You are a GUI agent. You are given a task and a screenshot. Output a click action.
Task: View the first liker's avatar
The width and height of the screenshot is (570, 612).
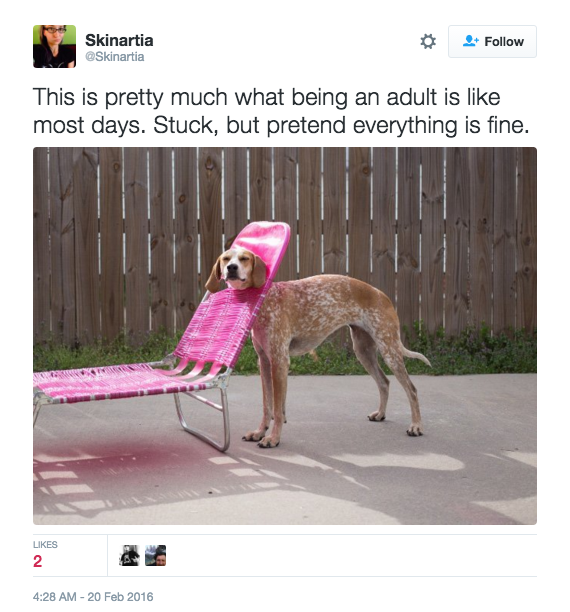129,555
